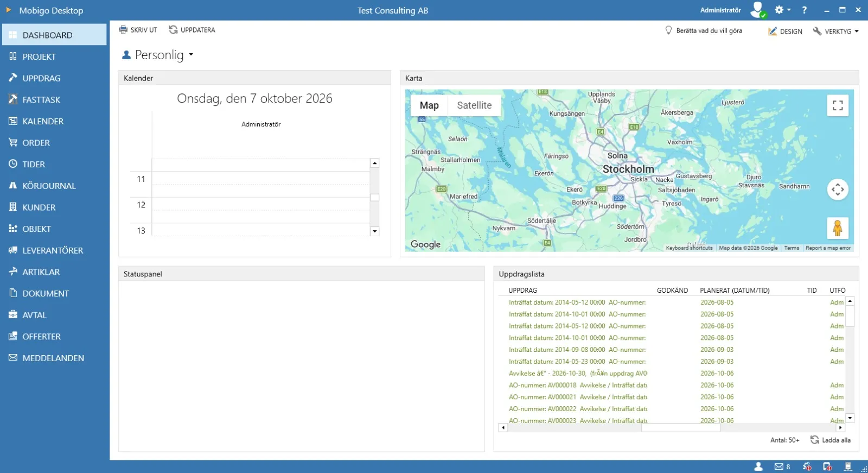Switch map to Satellite view

pyautogui.click(x=474, y=105)
